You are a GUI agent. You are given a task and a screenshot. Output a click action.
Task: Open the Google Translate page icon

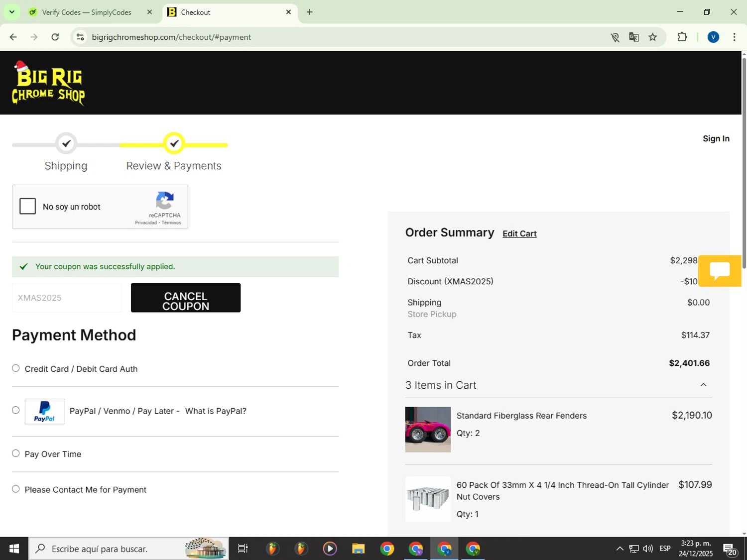pyautogui.click(x=634, y=37)
